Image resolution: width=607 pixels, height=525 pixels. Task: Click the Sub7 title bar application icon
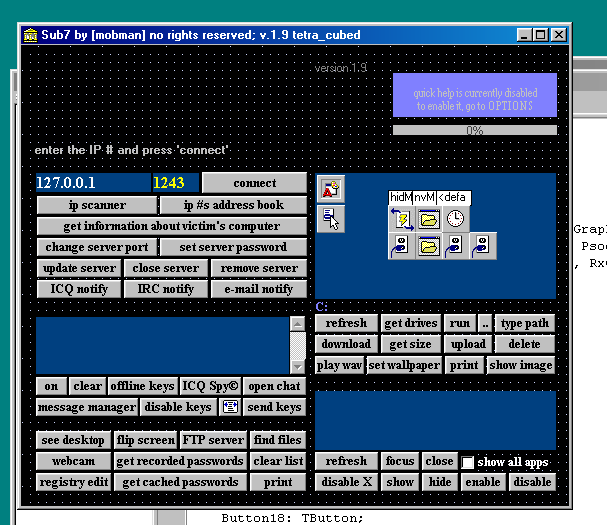point(30,35)
